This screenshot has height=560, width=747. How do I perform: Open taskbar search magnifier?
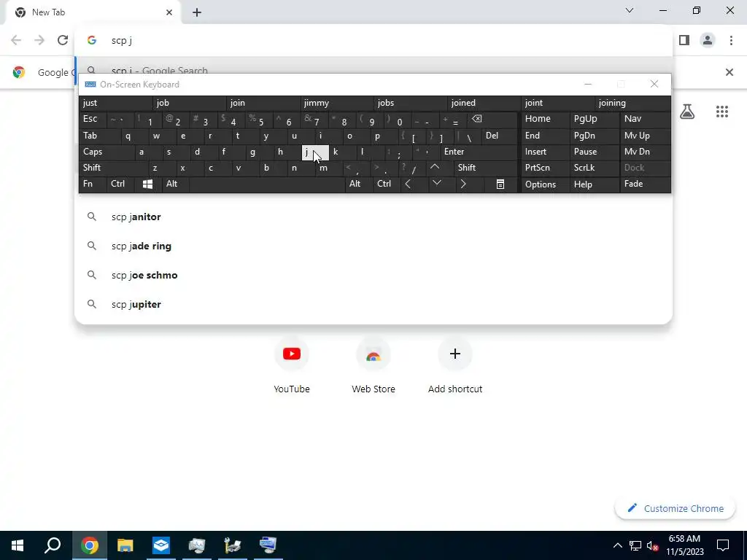(53, 545)
